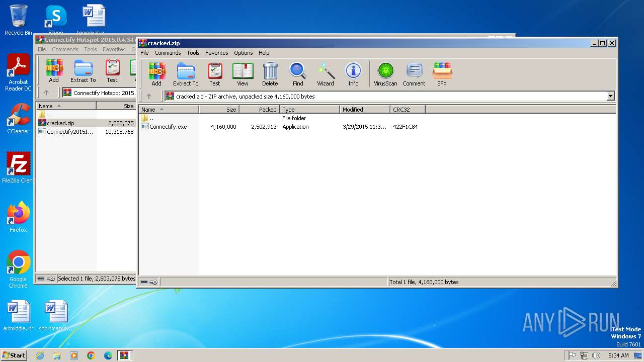Open Recycle Bin desktop icon

click(x=18, y=20)
